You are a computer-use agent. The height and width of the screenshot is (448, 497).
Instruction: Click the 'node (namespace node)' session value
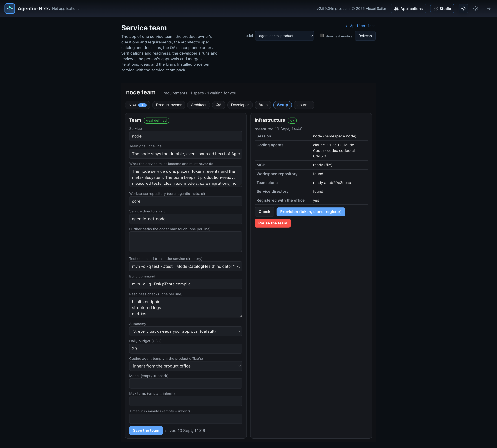(335, 136)
